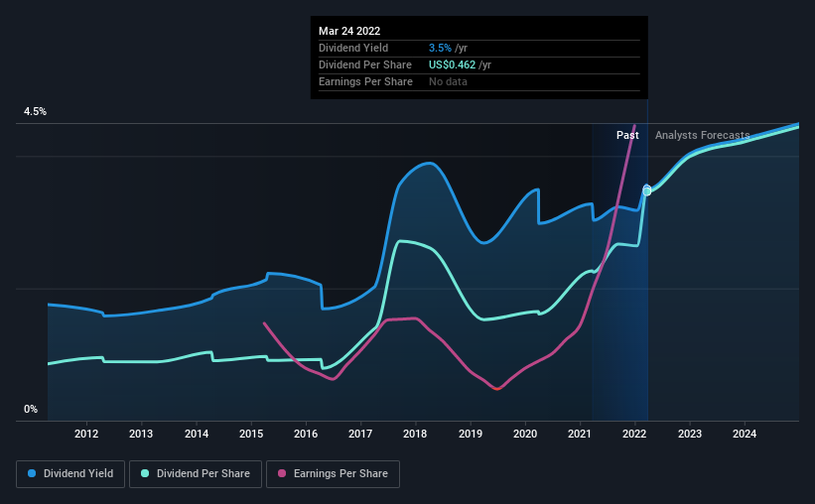The width and height of the screenshot is (815, 504).
Task: Click the 3.5% Dividend Yield value in tooltip
Action: coord(440,48)
